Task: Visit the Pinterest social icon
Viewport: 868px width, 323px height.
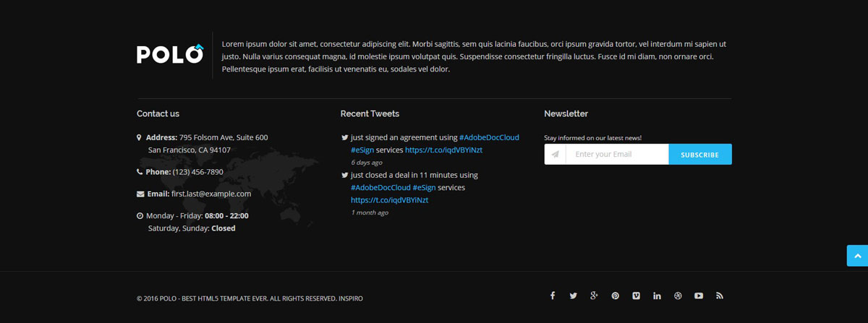Action: click(x=615, y=296)
